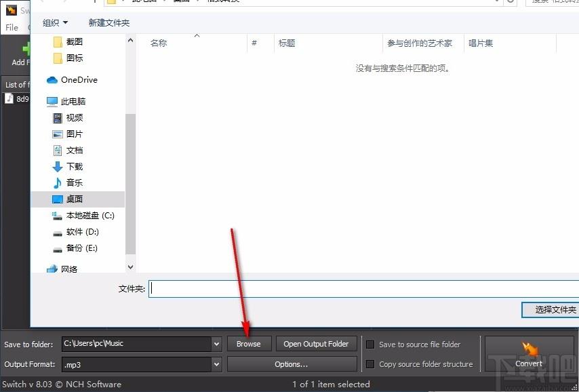Click the 截图 folder icon
The height and width of the screenshot is (392, 579).
(x=58, y=42)
